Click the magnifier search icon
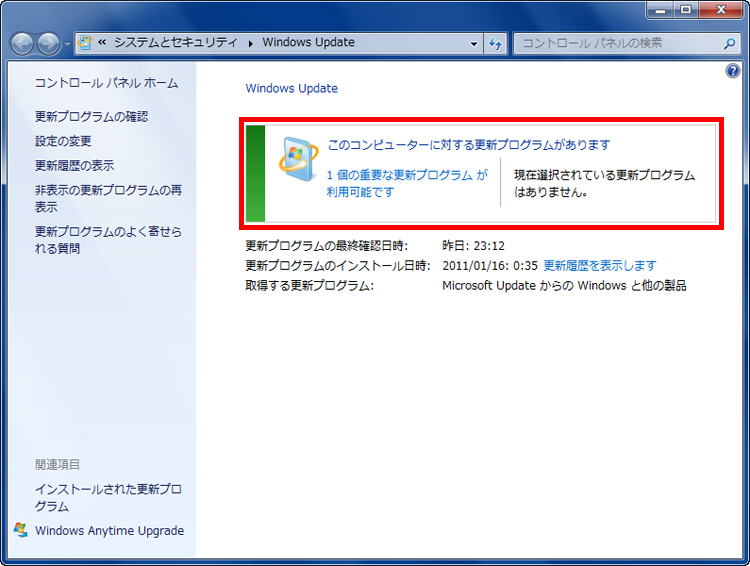750x566 pixels. (x=729, y=44)
